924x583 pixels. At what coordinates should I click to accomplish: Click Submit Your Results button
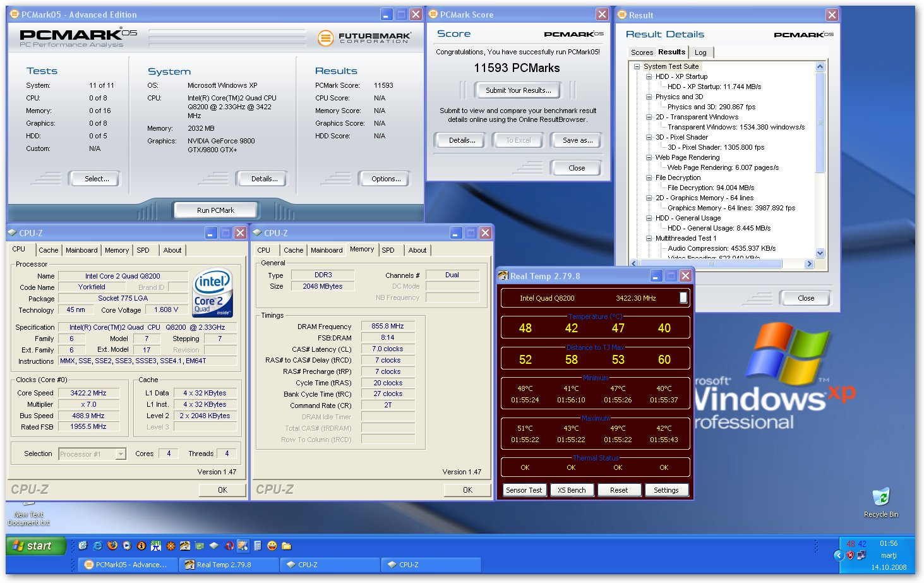(x=518, y=90)
